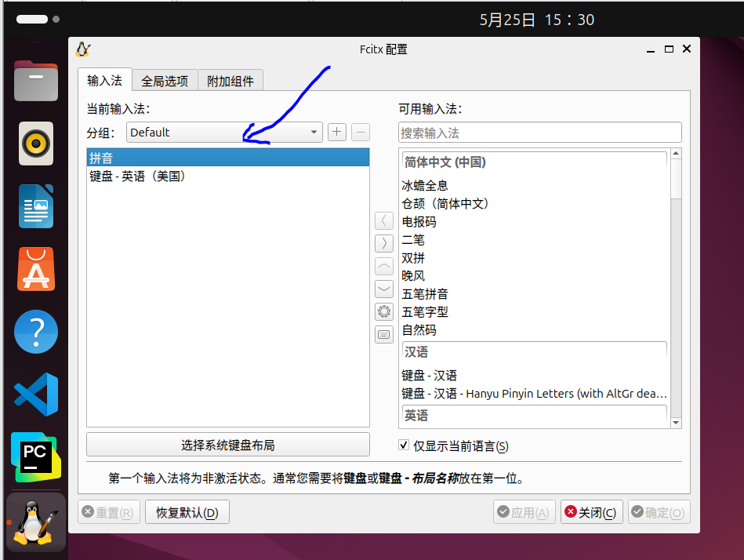Select 键盘 - 汉语 - Hanyu Pinyin Letters entry

[534, 394]
